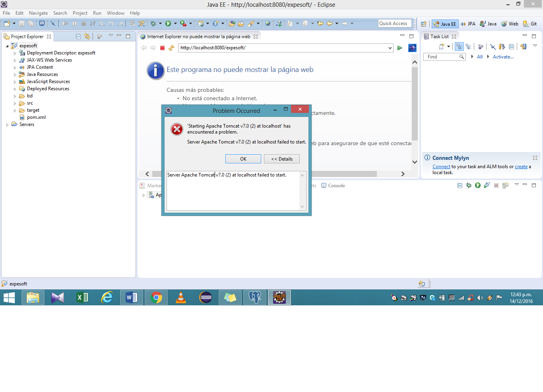Switch to the Web perspective

510,24
